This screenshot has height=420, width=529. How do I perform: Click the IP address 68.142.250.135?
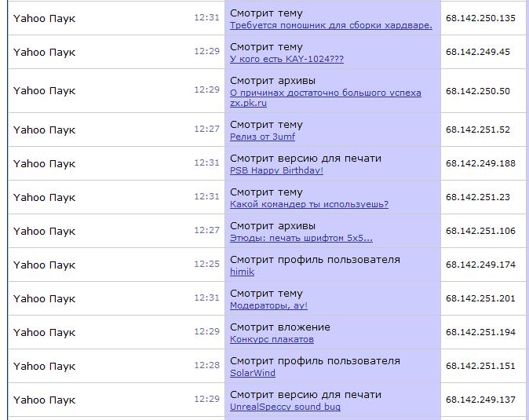pos(480,18)
